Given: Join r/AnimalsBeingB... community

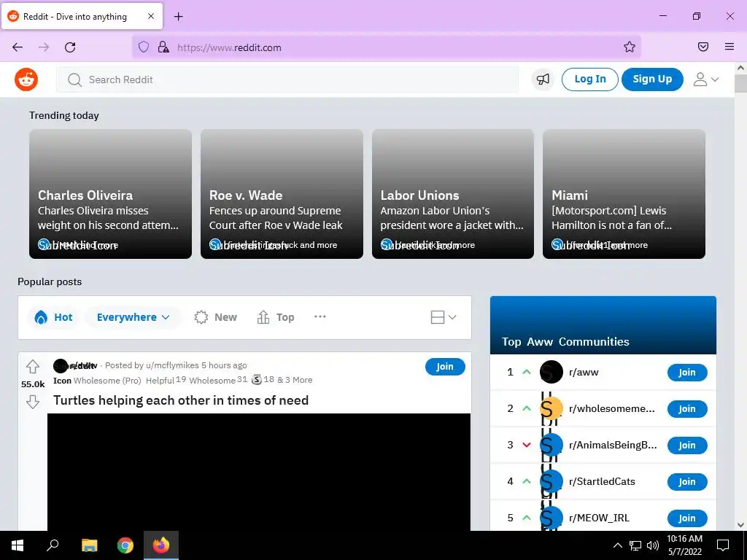Looking at the screenshot, I should [687, 446].
